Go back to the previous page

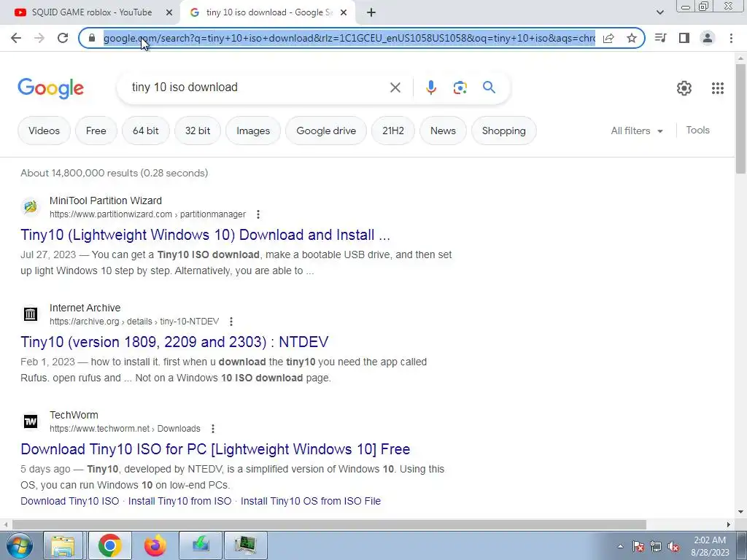pyautogui.click(x=16, y=38)
